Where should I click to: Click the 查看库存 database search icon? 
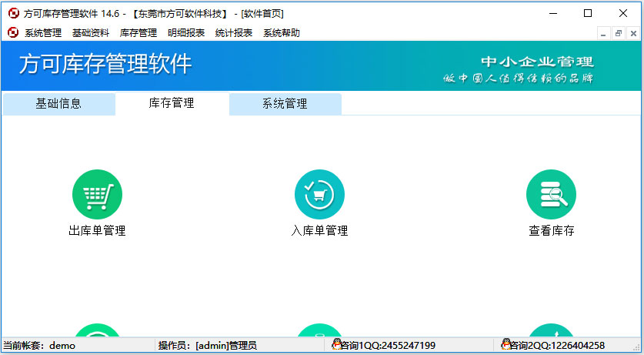551,195
